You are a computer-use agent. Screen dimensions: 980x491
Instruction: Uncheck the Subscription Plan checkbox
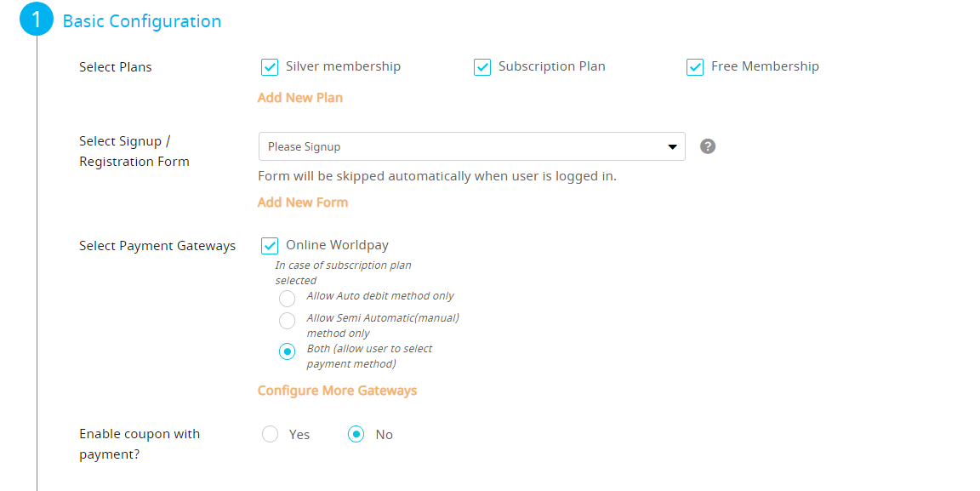point(481,67)
